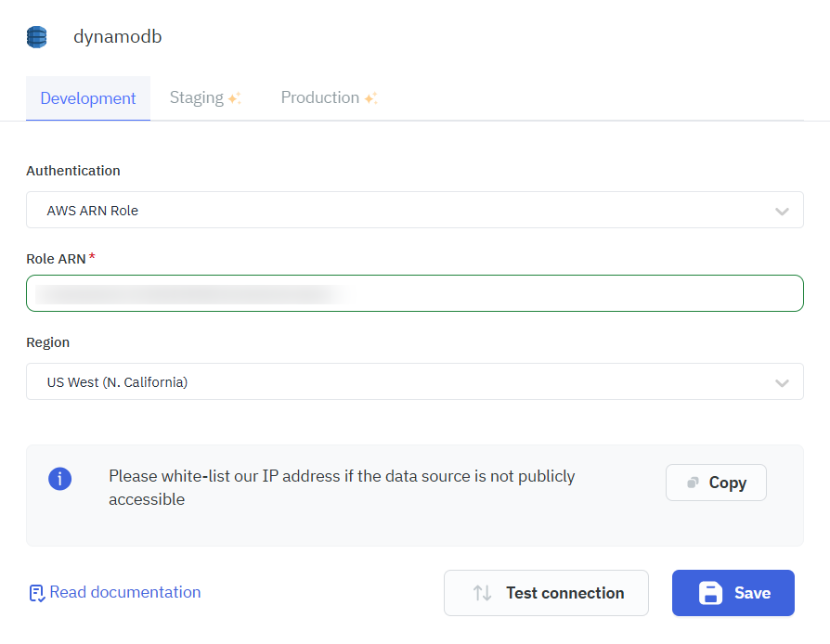Open the Region dropdown showing US West
This screenshot has width=830, height=644.
pyautogui.click(x=415, y=381)
